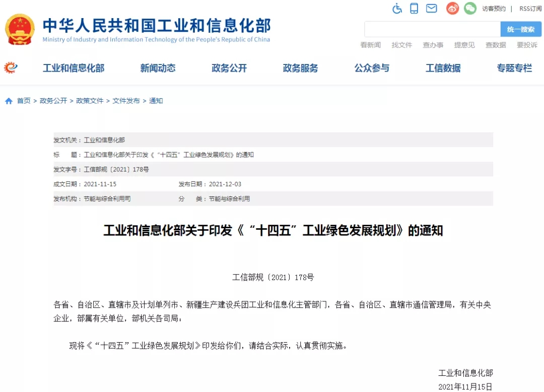Image resolution: width=544 pixels, height=392 pixels.
Task: Open 公众参与 navigation menu
Action: (x=372, y=68)
